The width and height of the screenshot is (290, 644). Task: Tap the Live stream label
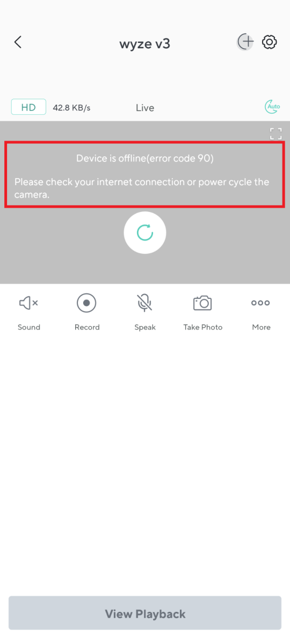click(145, 108)
